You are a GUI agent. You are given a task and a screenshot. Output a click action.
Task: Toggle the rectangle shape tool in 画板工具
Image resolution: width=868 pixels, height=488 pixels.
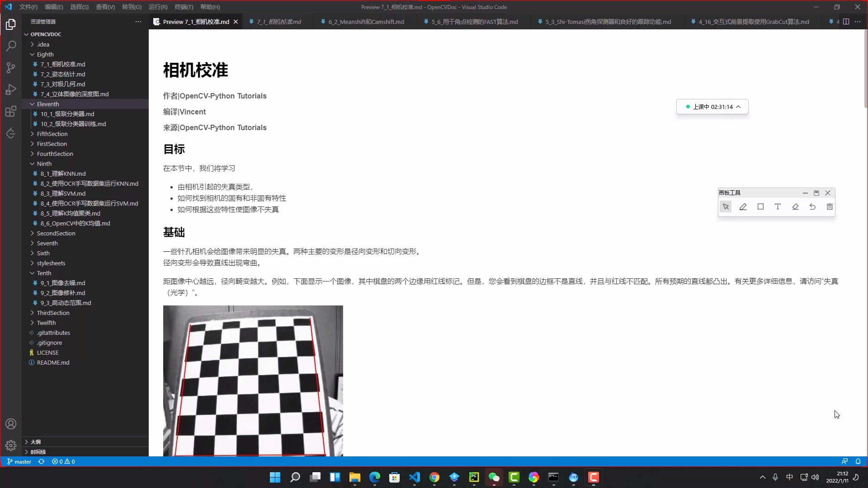pos(760,206)
